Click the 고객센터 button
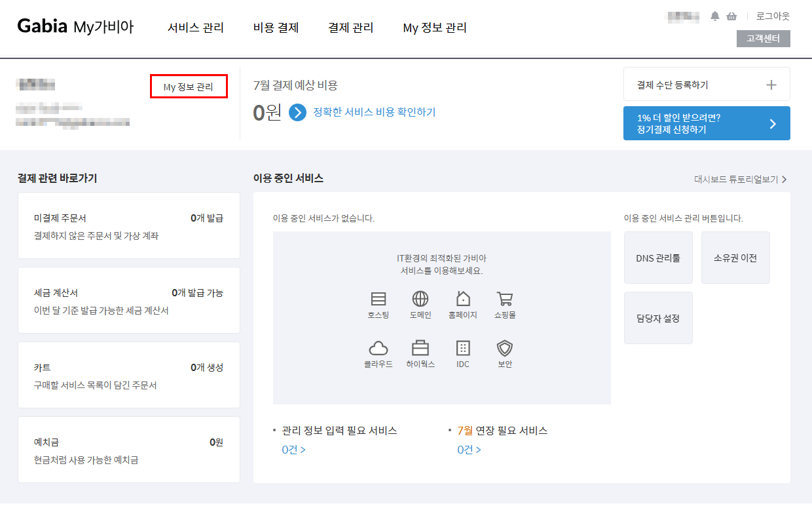Screen dimensions: 812x508 click(763, 39)
